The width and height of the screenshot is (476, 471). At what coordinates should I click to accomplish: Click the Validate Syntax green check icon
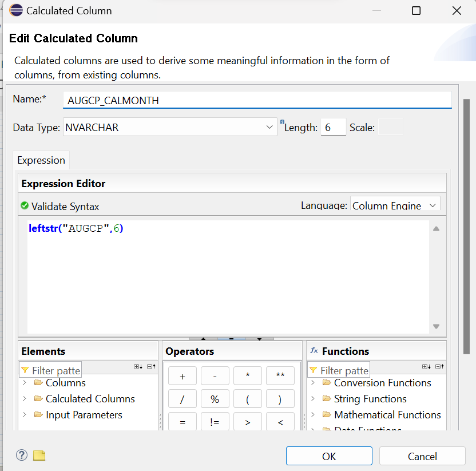pyautogui.click(x=25, y=206)
